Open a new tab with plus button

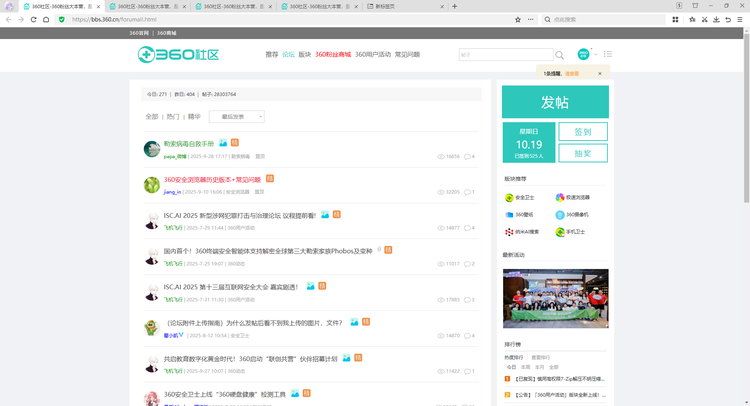click(454, 6)
